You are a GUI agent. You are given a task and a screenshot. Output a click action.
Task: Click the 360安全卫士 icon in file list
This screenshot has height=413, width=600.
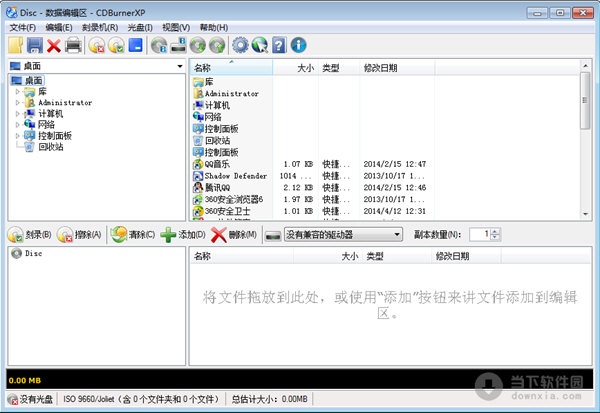click(x=197, y=211)
